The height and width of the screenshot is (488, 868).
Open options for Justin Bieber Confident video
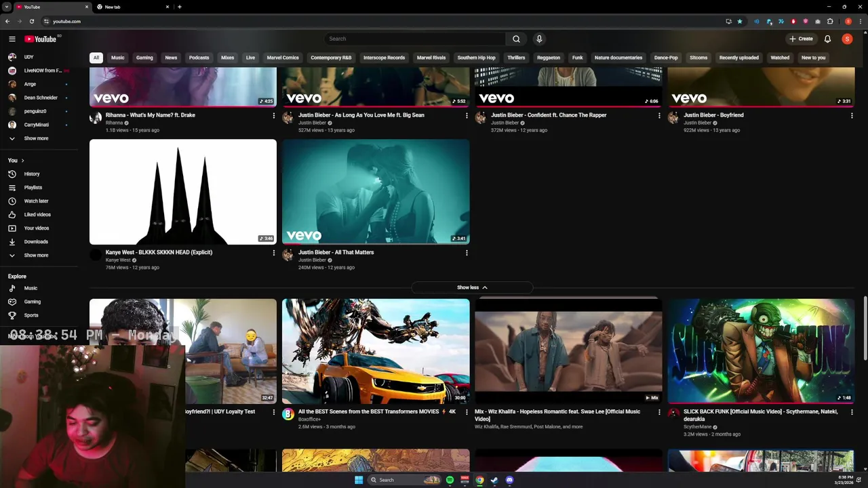point(659,116)
